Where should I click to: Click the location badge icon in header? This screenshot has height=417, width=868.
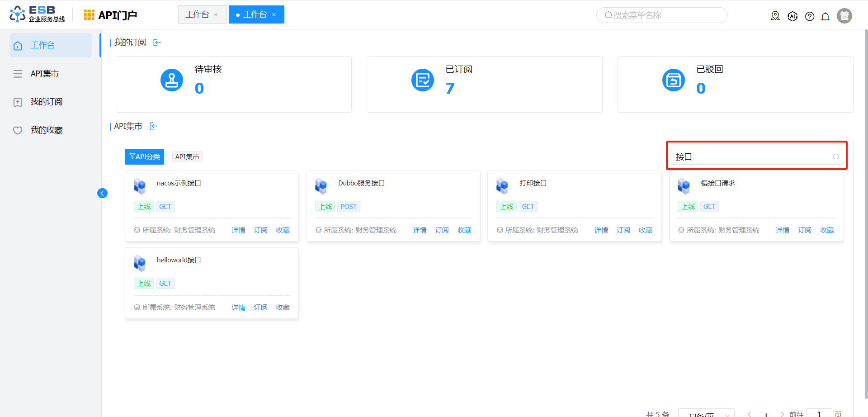click(x=775, y=16)
